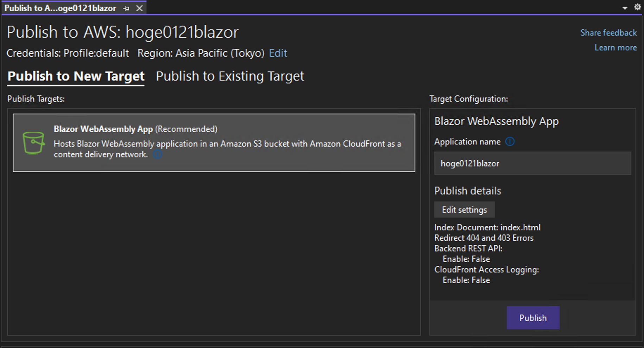Screen dimensions: 644x348
Task: Select the Blazor WebAssembly App publish target
Action: click(214, 143)
